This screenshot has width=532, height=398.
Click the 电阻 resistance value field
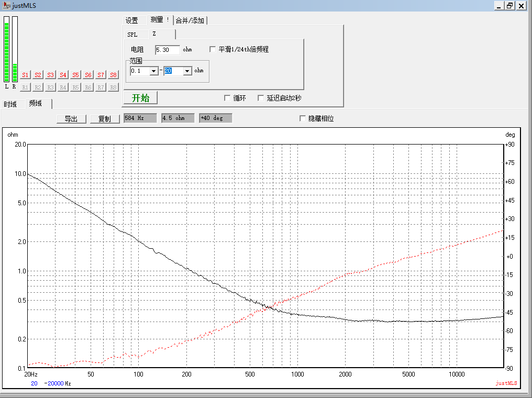(x=167, y=50)
